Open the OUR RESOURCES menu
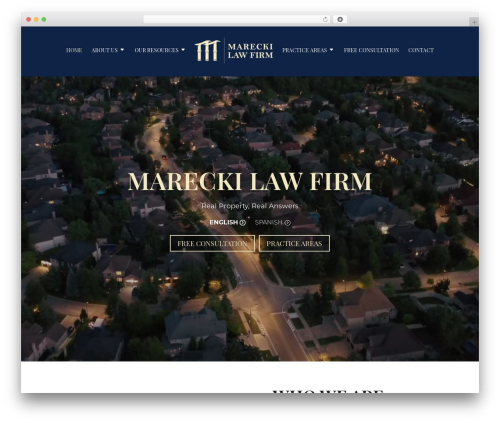Viewport: 500px width, 423px height. 156,50
